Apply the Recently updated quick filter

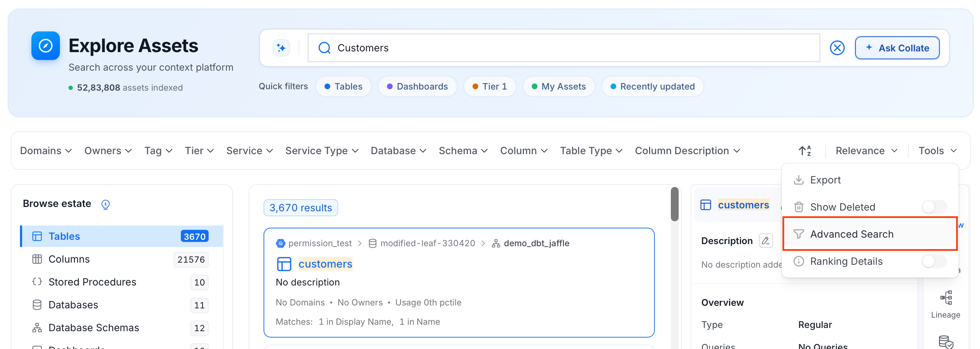(653, 86)
